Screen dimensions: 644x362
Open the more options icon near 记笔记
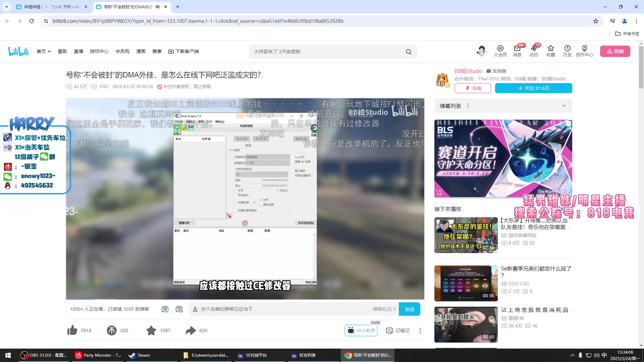tap(420, 330)
